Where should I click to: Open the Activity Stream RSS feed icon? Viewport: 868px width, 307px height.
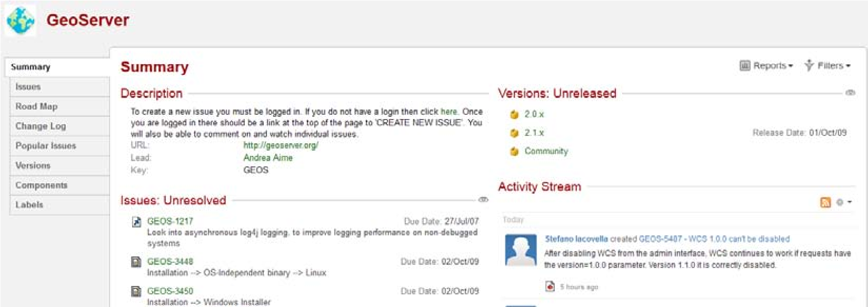(x=825, y=202)
